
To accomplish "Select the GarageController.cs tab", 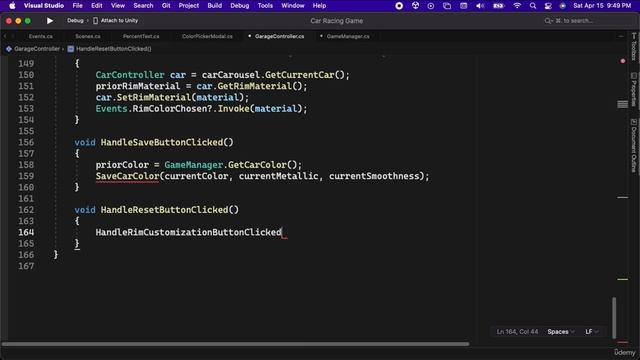I will [x=280, y=36].
